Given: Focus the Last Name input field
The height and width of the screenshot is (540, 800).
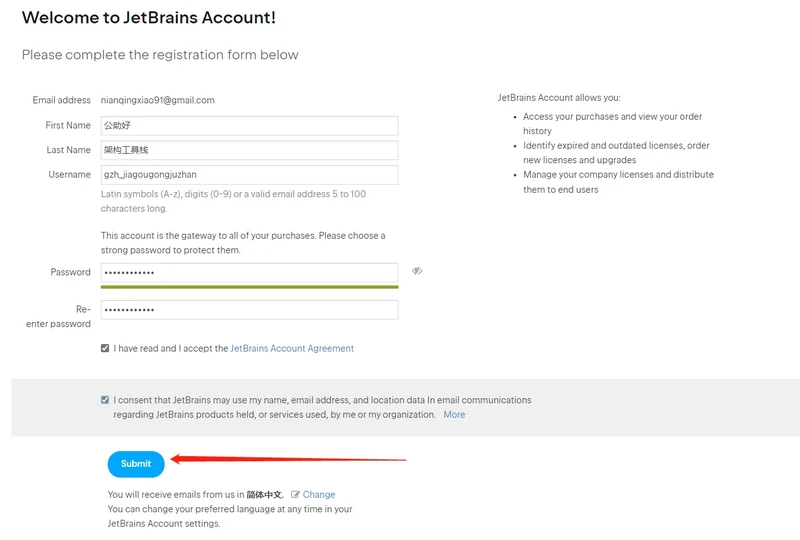Looking at the screenshot, I should (x=249, y=150).
